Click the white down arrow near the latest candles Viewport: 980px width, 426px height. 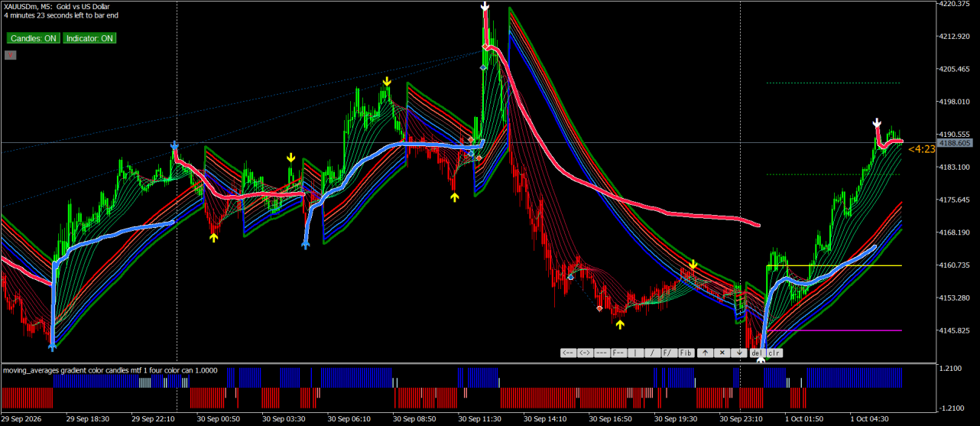coord(878,123)
